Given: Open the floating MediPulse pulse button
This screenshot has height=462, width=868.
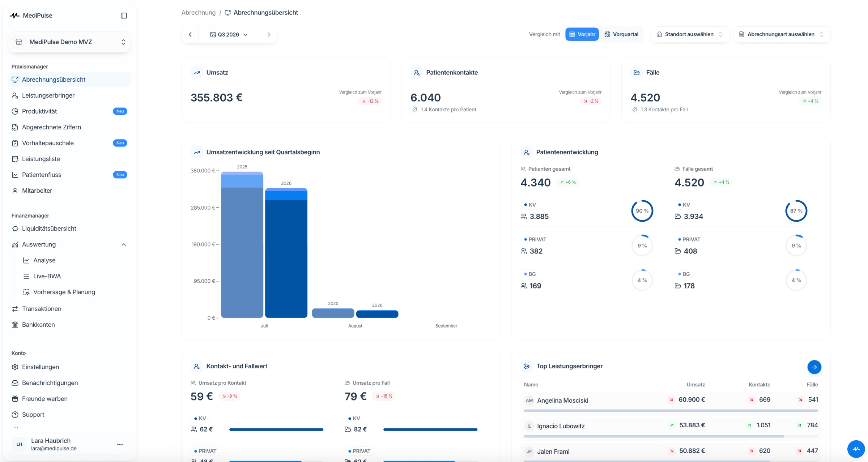Looking at the screenshot, I should click(x=856, y=449).
